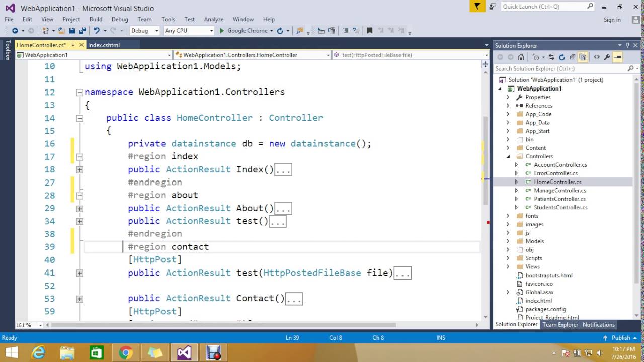Open PatientsController.cs in Solution Explorer
The width and height of the screenshot is (644, 362).
pos(560,199)
